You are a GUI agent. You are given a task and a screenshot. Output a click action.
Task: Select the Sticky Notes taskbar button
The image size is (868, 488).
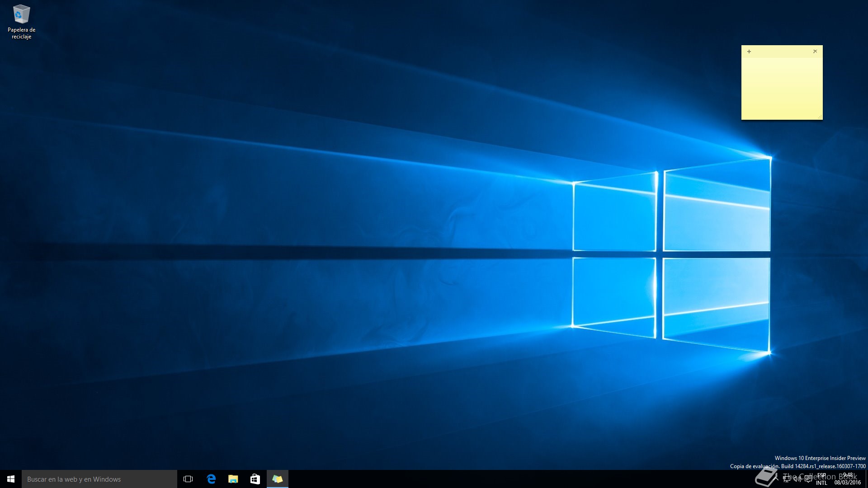tap(277, 479)
